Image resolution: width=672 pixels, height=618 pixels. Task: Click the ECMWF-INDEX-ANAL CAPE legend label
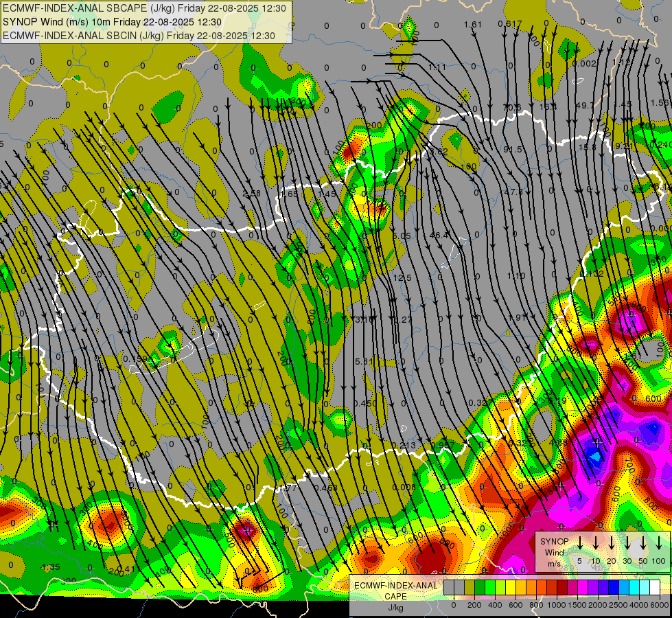pyautogui.click(x=395, y=591)
